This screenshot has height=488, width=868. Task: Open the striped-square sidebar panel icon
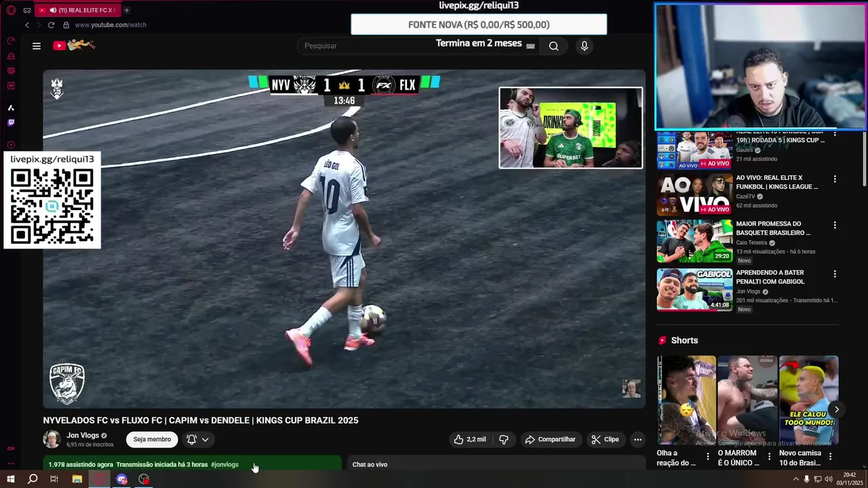coord(11,71)
